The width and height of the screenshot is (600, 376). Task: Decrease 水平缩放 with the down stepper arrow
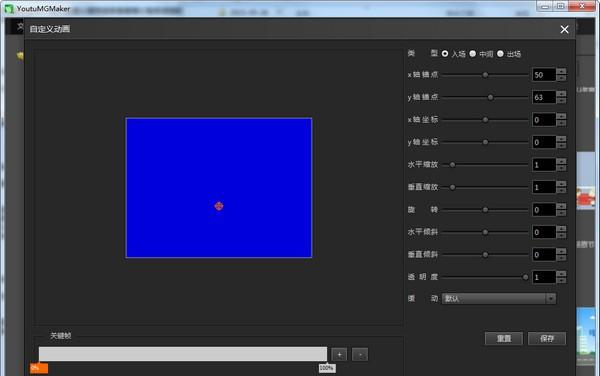click(561, 168)
